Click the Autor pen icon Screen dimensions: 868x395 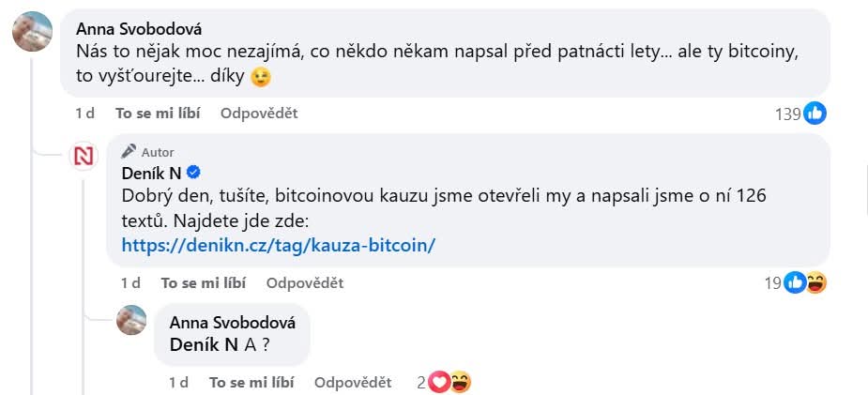(129, 152)
